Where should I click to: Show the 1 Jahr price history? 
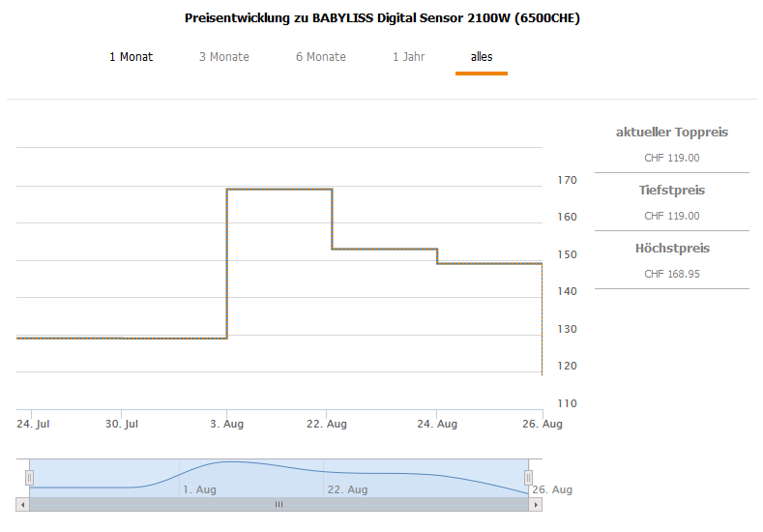click(409, 57)
